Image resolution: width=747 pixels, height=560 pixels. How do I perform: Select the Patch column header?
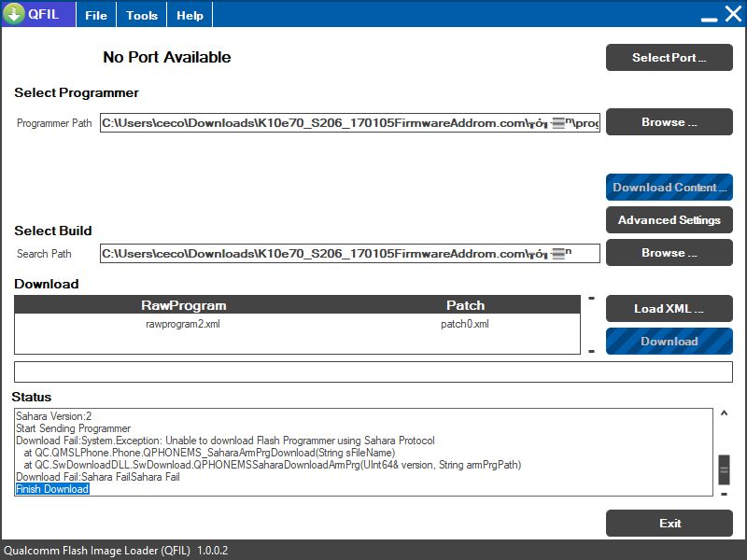[465, 305]
